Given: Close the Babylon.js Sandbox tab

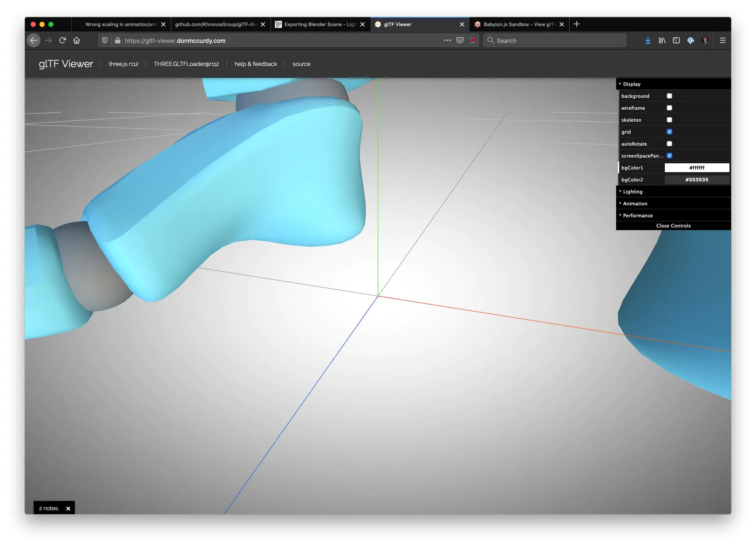Looking at the screenshot, I should point(562,24).
